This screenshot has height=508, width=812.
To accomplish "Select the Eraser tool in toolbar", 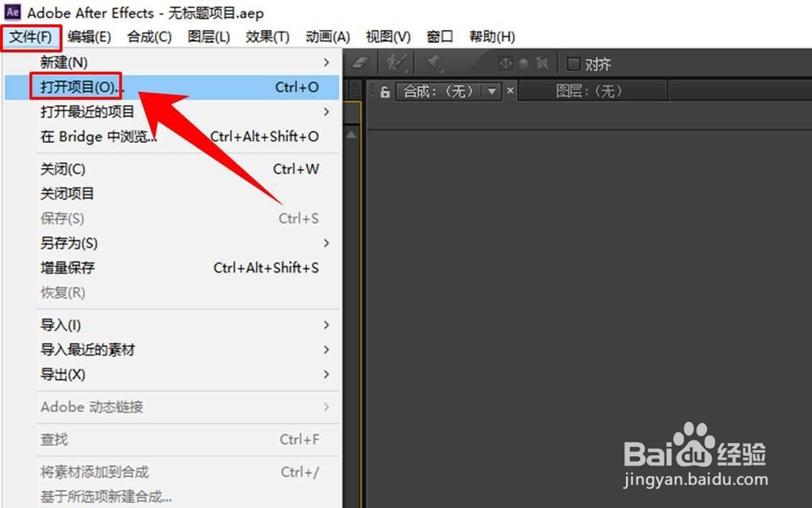I will point(361,63).
